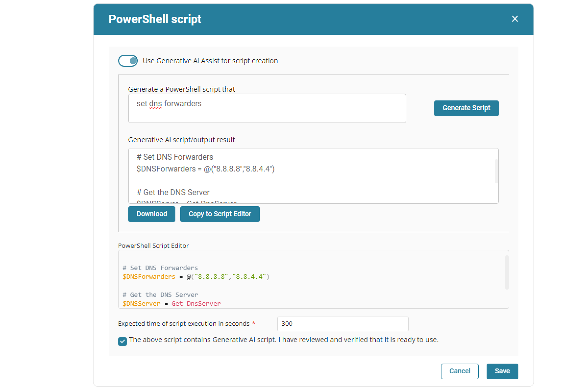Click the AI output result scrollbar
The height and width of the screenshot is (392, 588).
(x=496, y=171)
